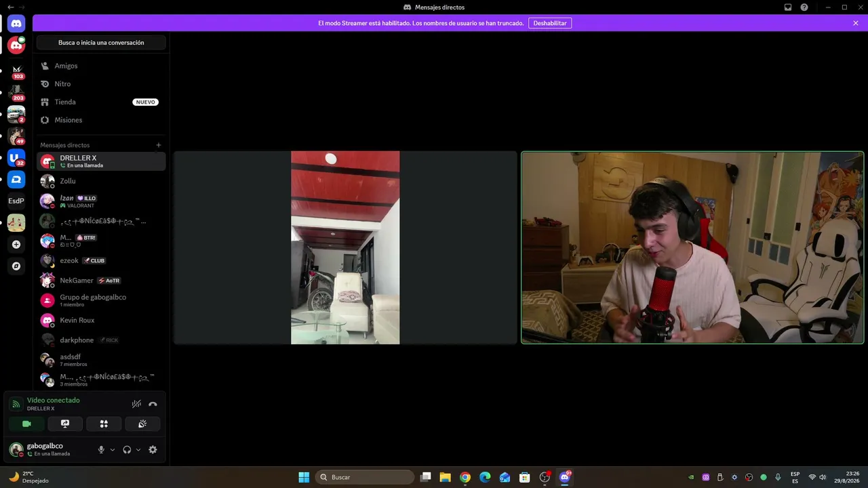Click Deshabilitar to disable Streamer mode

point(550,23)
